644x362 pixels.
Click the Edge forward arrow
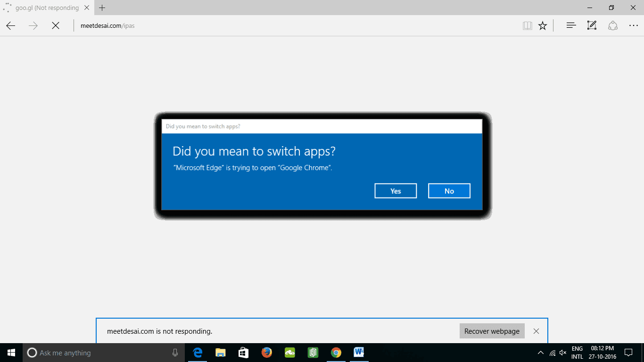click(33, 26)
